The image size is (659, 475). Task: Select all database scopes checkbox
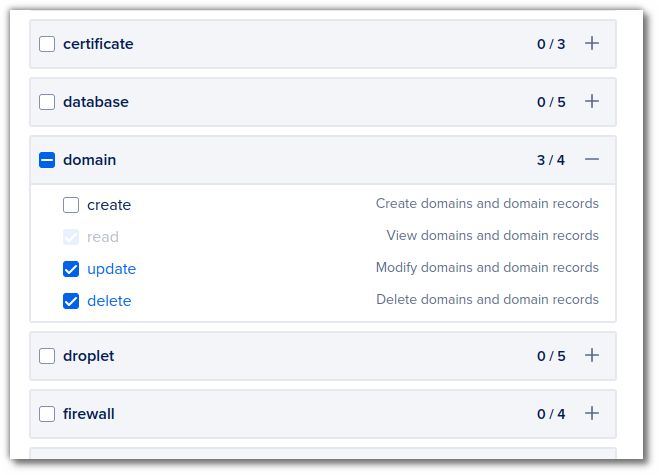click(x=47, y=102)
